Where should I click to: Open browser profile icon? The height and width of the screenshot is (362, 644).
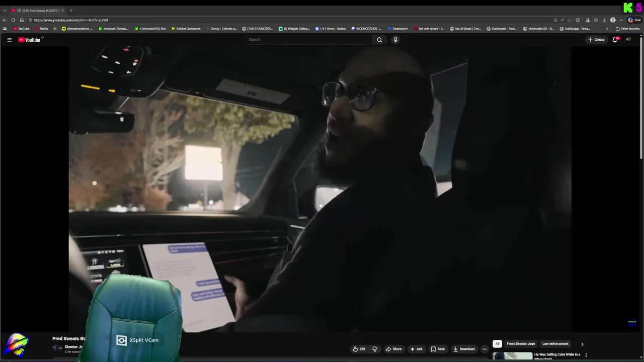(x=613, y=20)
